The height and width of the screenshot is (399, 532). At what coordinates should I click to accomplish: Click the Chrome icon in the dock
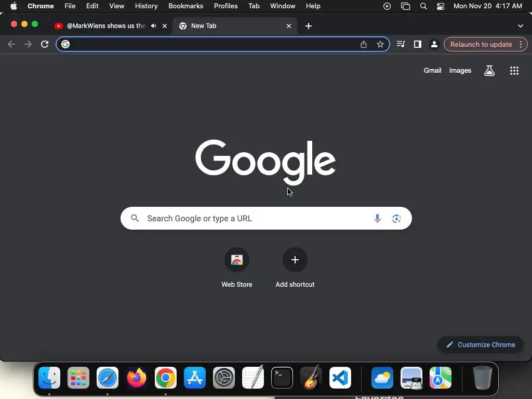tap(166, 378)
